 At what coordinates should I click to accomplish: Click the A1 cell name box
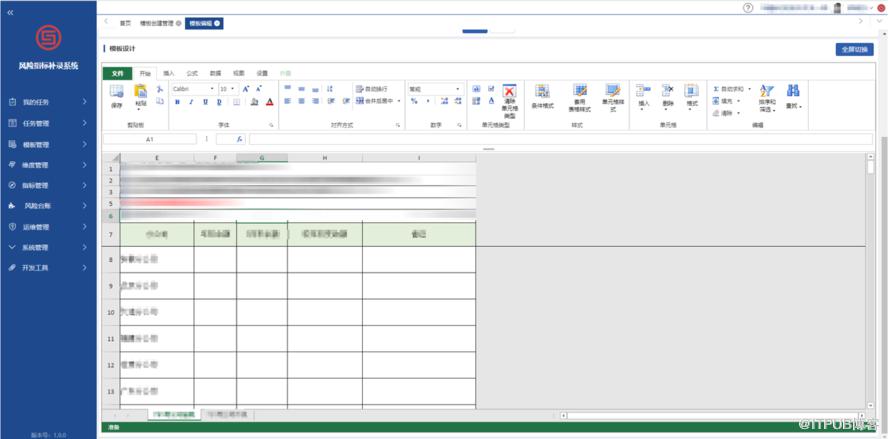coord(150,139)
